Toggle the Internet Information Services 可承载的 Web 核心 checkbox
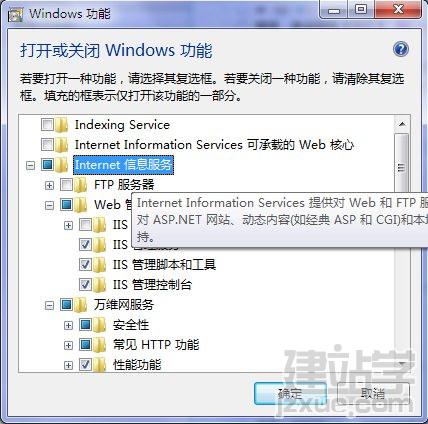 pos(47,145)
